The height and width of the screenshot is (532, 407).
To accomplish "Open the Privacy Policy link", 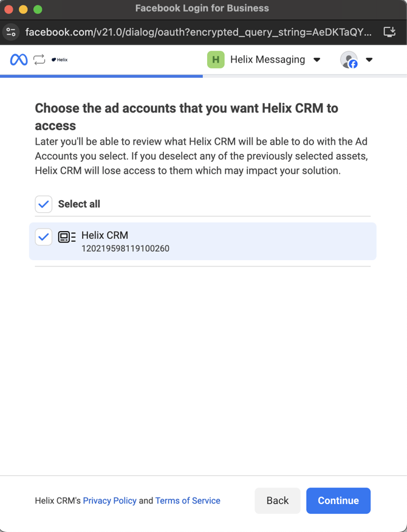I will [109, 501].
